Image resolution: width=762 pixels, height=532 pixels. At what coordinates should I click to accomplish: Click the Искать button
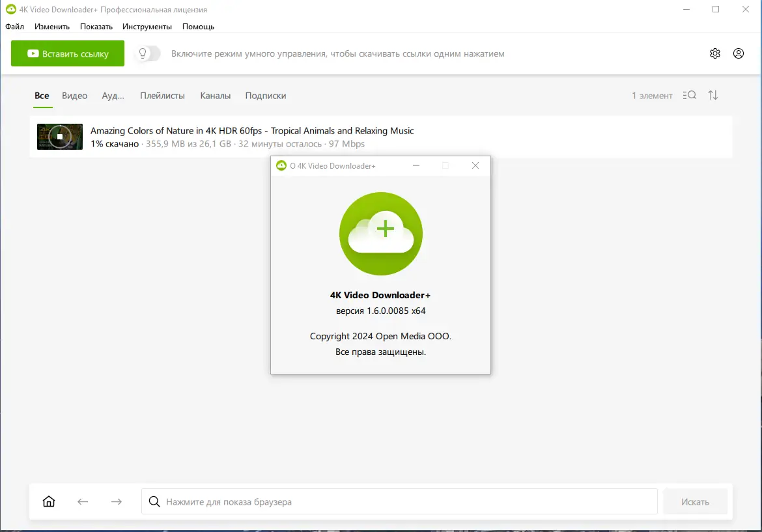(695, 501)
